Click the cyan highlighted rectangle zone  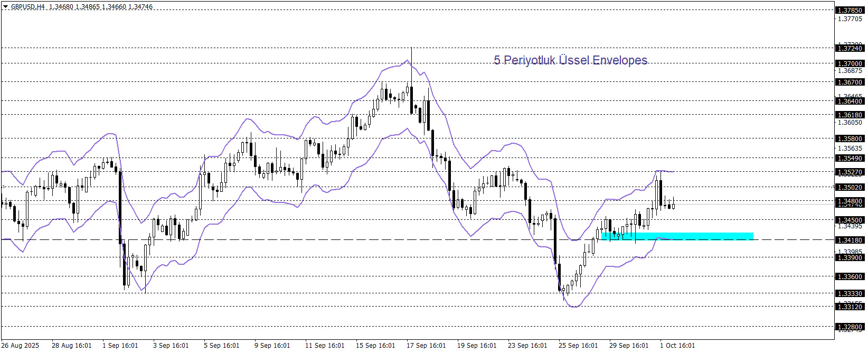677,236
